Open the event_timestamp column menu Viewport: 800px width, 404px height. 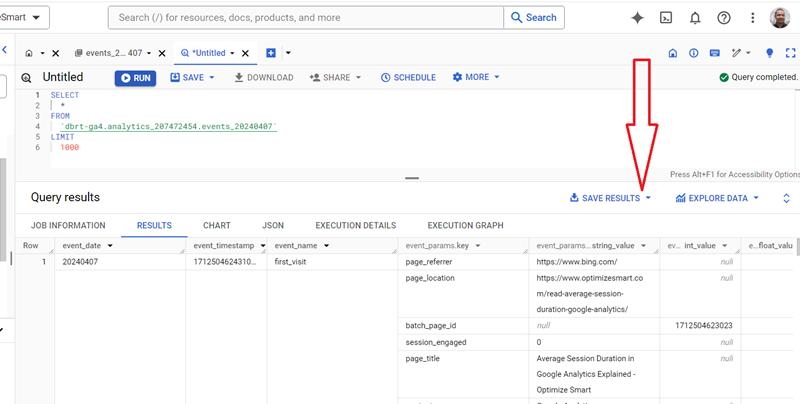pos(263,246)
